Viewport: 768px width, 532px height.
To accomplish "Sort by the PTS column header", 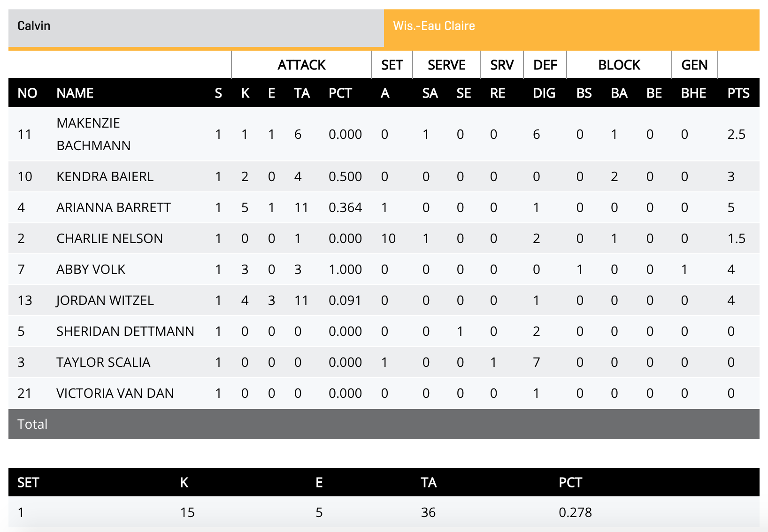I will click(x=739, y=93).
